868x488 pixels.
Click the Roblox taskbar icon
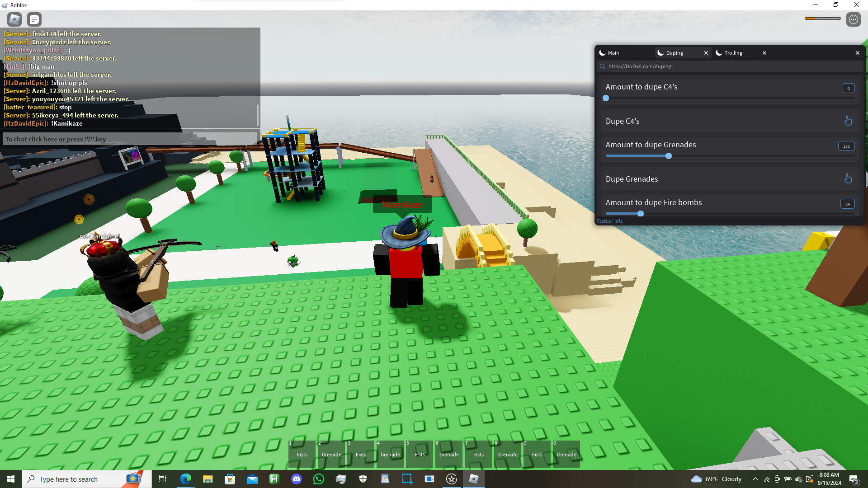coord(473,479)
